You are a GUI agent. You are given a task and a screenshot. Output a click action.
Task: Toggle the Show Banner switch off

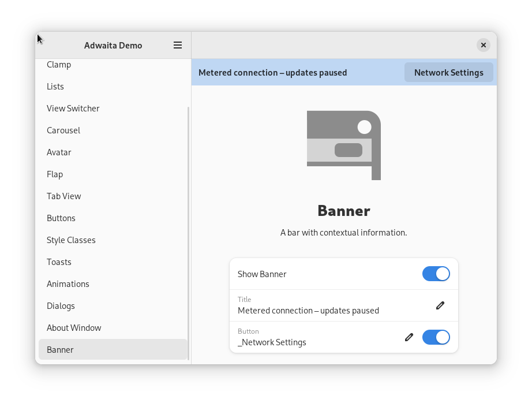436,274
